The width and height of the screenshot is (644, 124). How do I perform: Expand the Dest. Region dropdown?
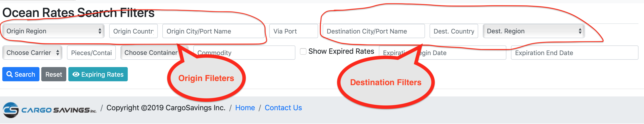533,31
